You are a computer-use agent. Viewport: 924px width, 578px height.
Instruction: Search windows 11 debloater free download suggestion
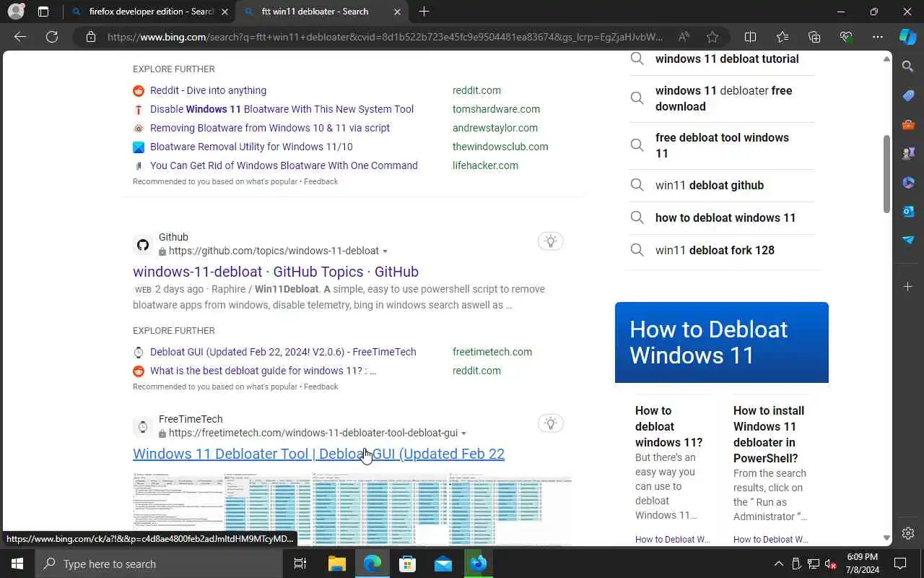click(x=723, y=98)
